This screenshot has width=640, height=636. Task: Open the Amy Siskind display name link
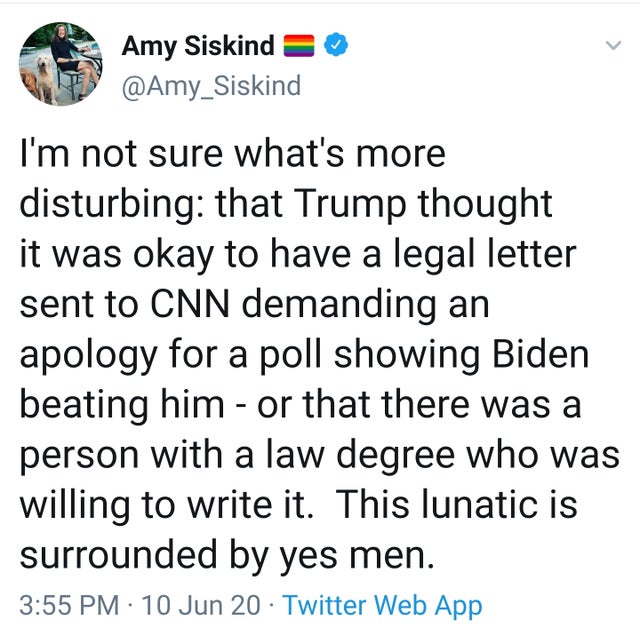(198, 45)
